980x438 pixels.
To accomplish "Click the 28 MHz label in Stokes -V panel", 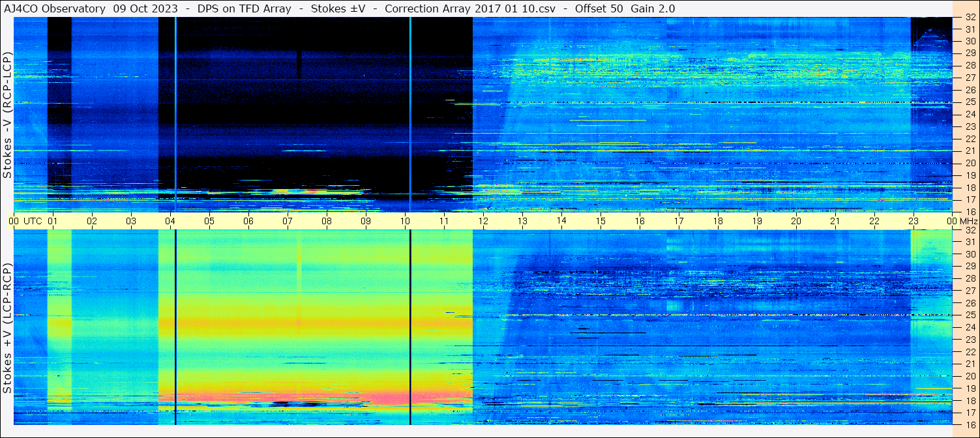I will coord(970,65).
